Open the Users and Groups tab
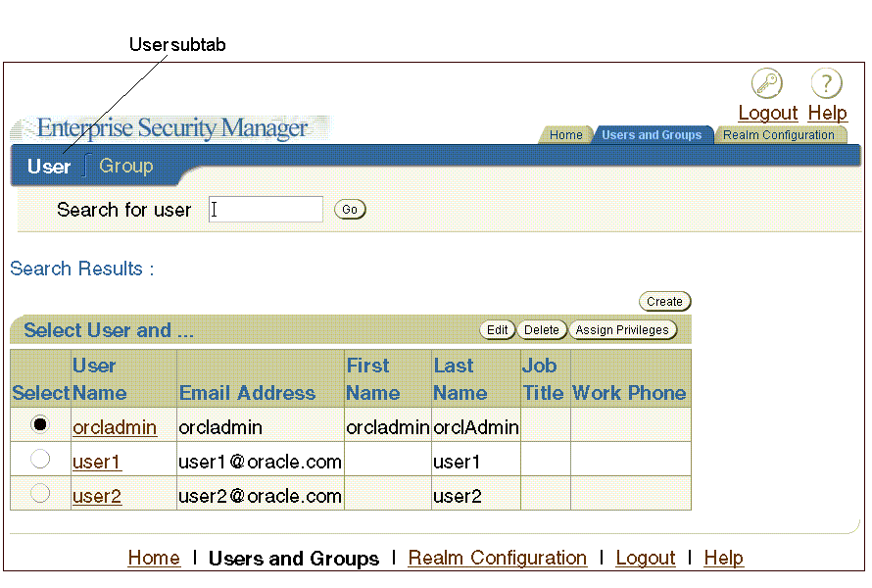The height and width of the screenshot is (588, 872). pyautogui.click(x=651, y=135)
